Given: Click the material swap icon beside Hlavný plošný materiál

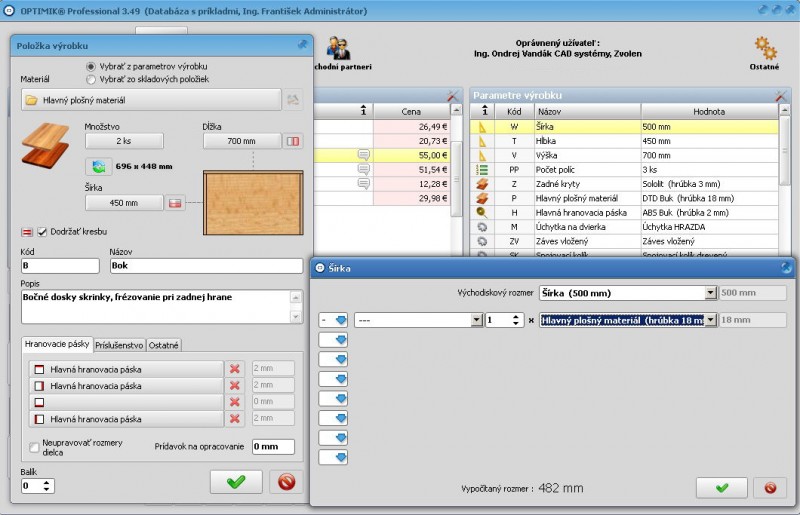Looking at the screenshot, I should coord(293,100).
